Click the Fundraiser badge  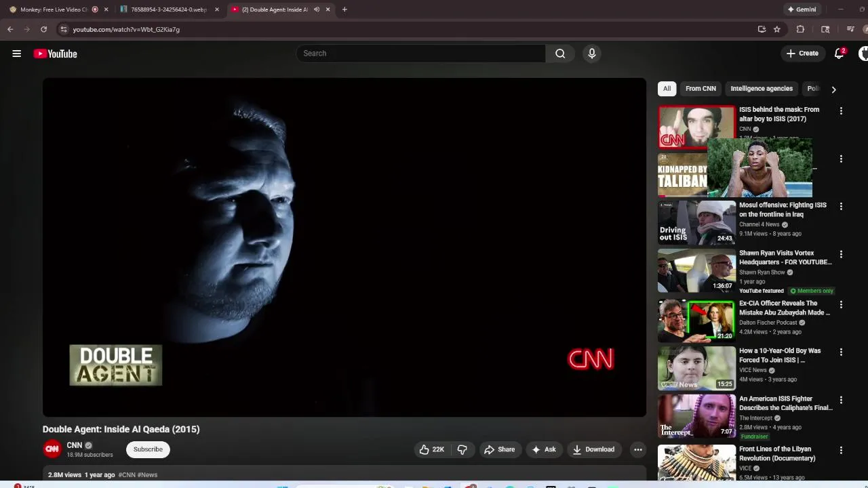tap(754, 436)
